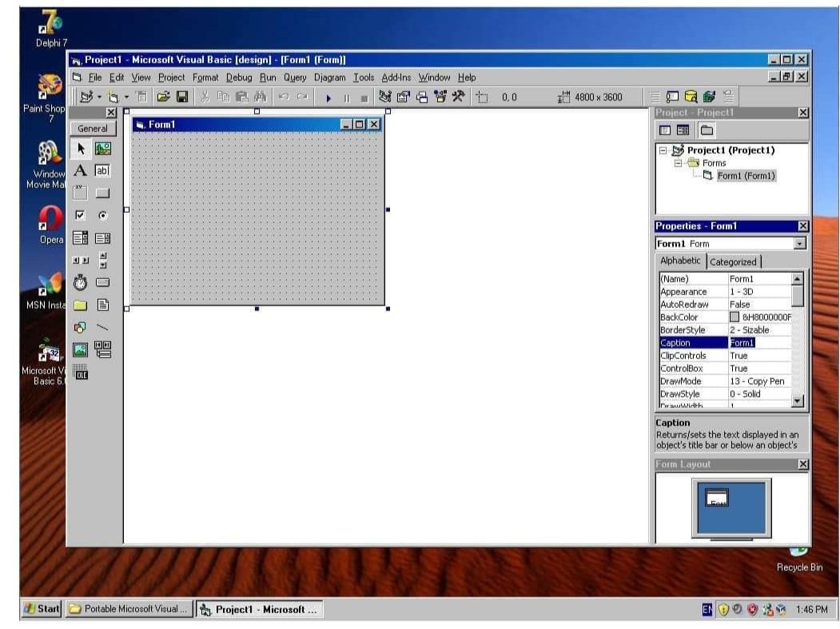This screenshot has width=840, height=629.
Task: Select the Line control tool
Action: point(103,328)
